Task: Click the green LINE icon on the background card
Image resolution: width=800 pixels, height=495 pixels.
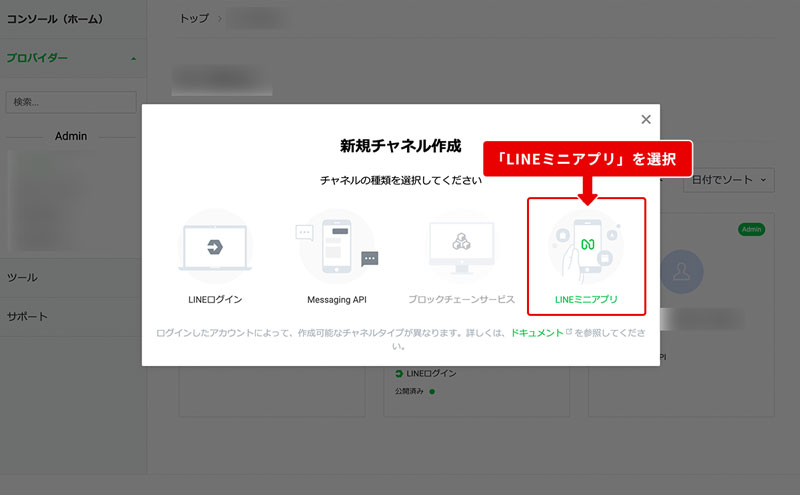Action: coord(400,374)
